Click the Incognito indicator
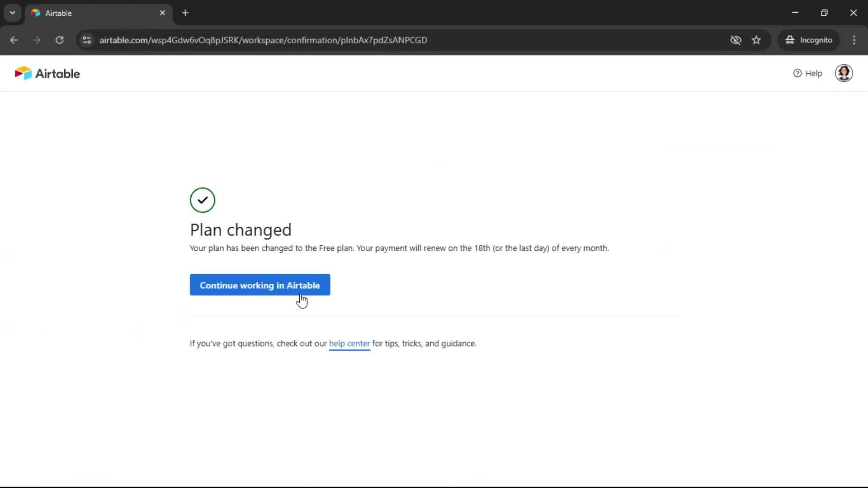868x488 pixels. tap(809, 40)
